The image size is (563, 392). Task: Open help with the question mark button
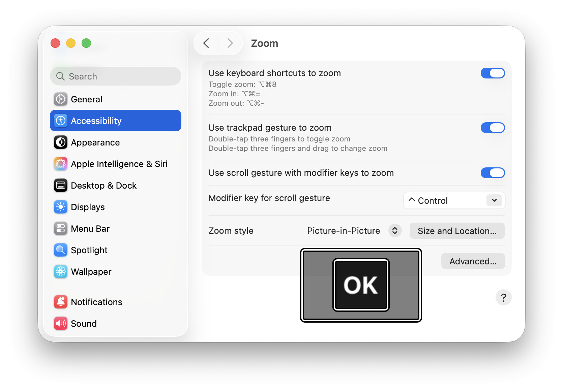504,297
